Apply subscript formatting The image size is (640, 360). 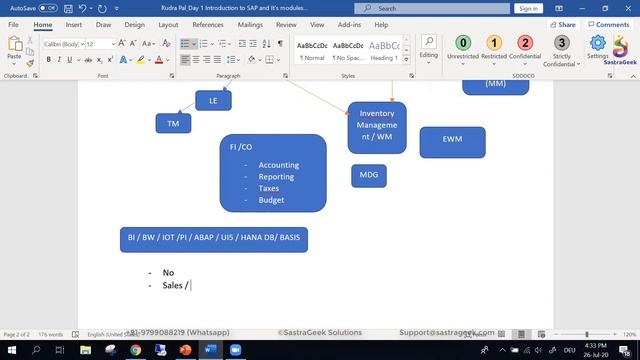point(99,60)
